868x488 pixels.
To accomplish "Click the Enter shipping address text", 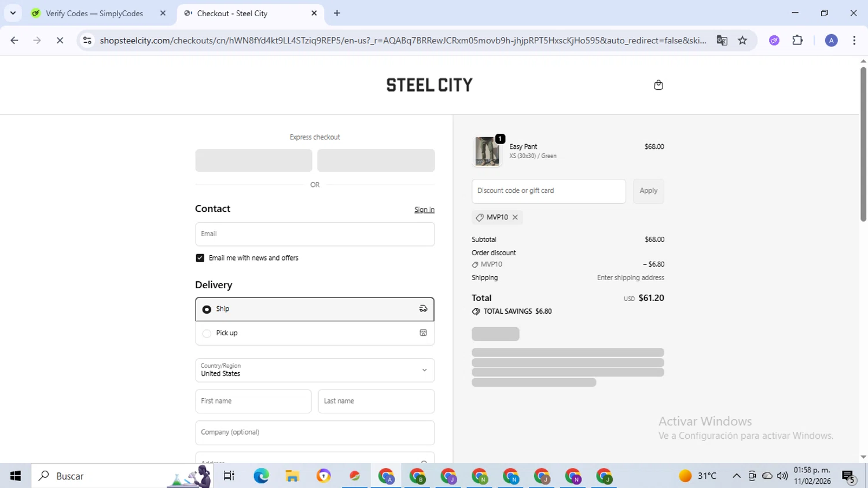I will tap(630, 278).
